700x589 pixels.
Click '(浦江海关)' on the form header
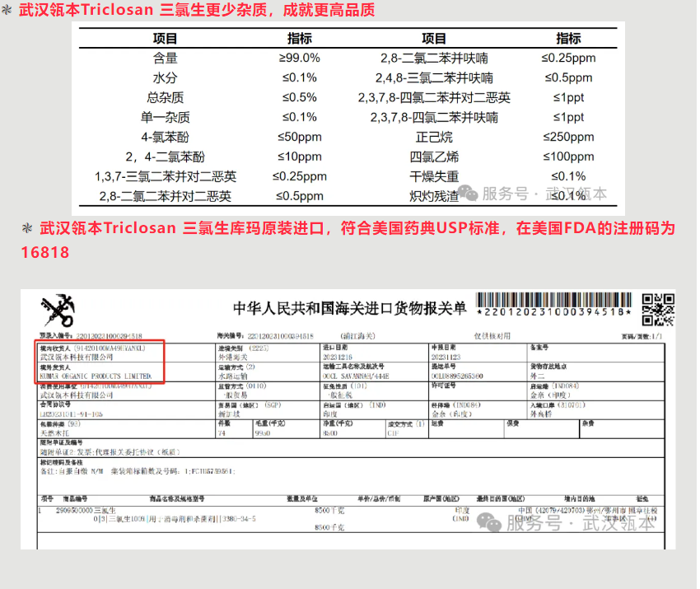(357, 336)
